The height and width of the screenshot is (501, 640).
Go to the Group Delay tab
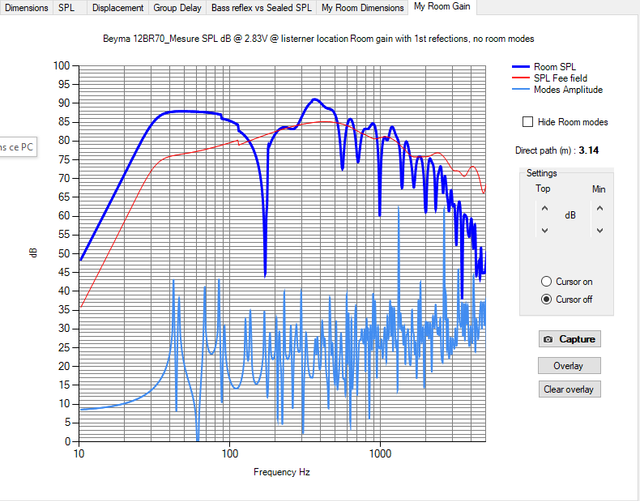point(178,8)
